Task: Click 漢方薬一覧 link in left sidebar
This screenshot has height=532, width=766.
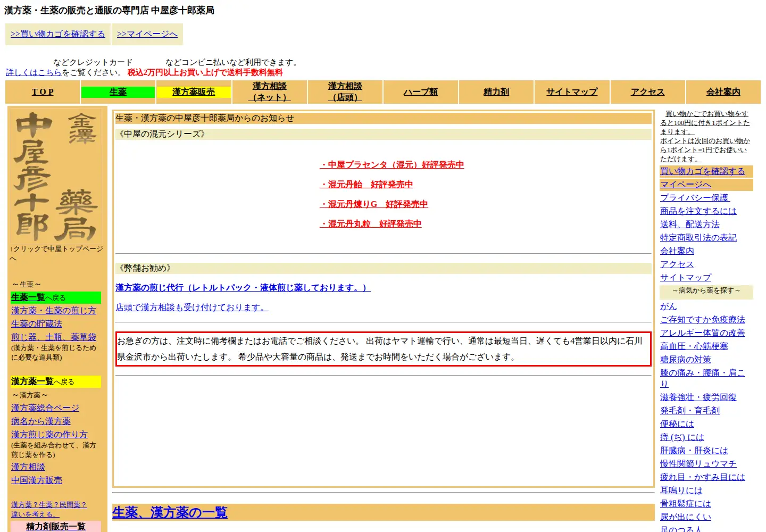Action: pos(32,381)
